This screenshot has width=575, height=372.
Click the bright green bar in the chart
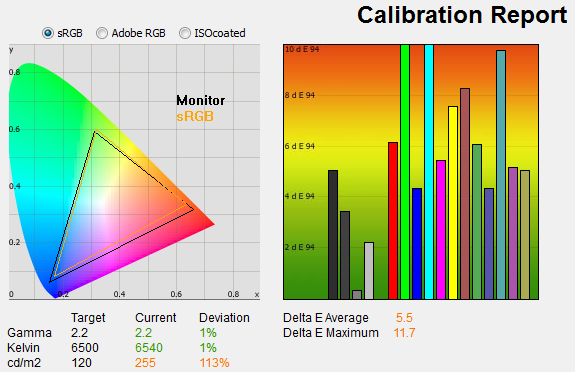pos(405,172)
